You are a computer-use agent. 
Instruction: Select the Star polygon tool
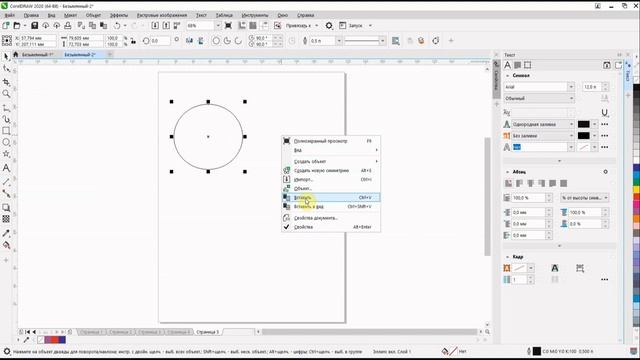pyautogui.click(x=6, y=154)
